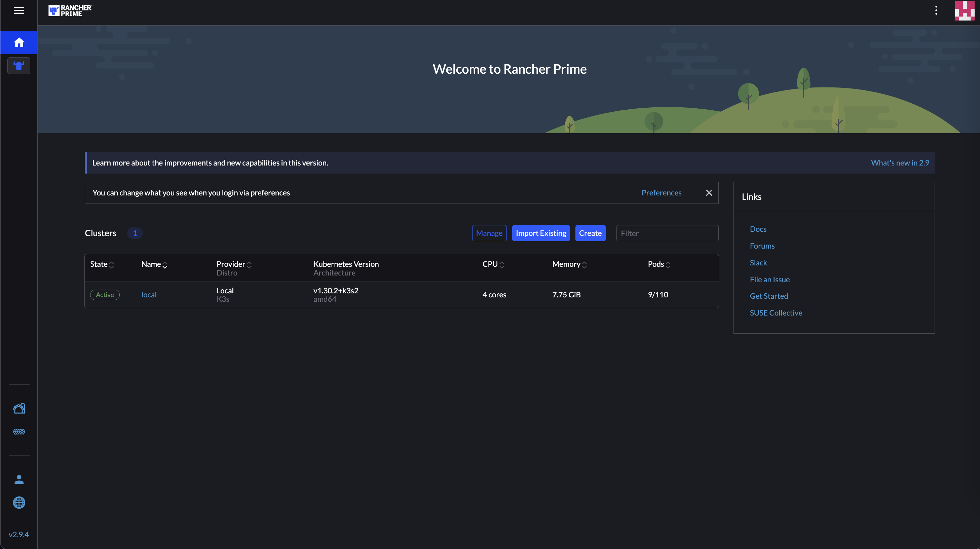
Task: Open the hamburger navigation menu
Action: point(18,11)
